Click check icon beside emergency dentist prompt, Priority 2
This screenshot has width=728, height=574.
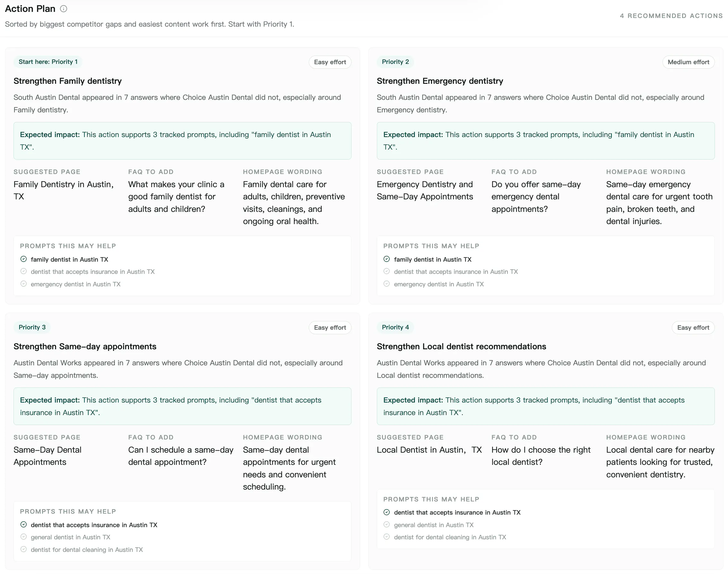tap(387, 284)
